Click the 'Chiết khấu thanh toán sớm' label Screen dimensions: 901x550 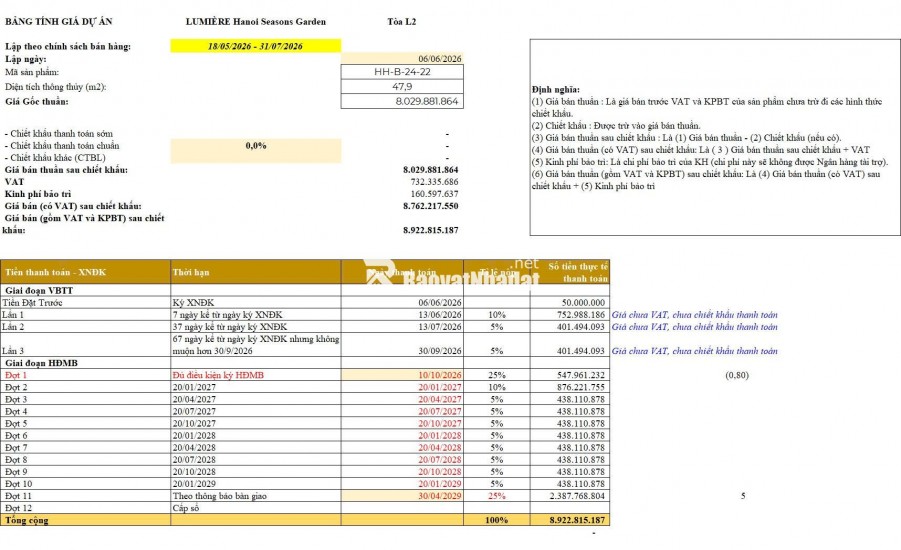click(x=59, y=133)
